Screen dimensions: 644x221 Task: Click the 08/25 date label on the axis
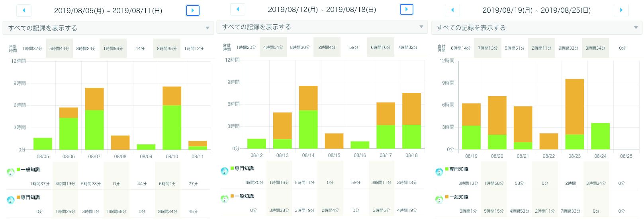[x=626, y=156]
